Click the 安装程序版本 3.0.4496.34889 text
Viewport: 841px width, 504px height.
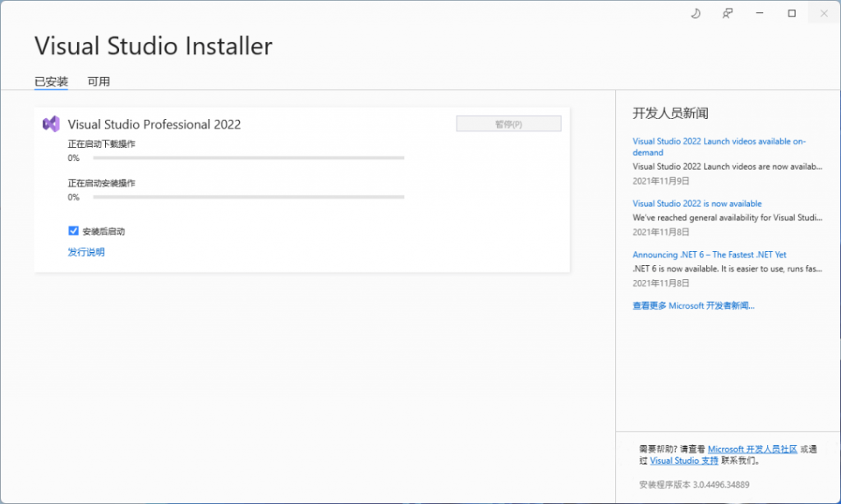click(694, 484)
